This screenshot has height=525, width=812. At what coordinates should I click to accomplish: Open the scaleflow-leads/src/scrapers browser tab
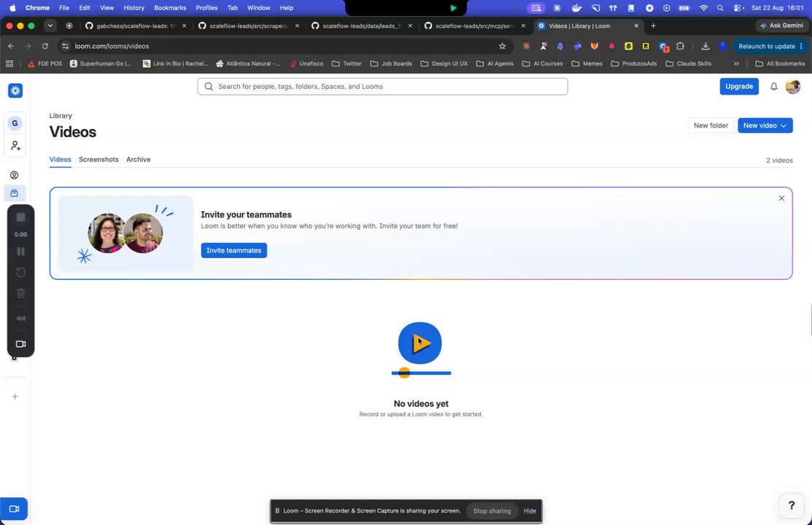(x=249, y=26)
